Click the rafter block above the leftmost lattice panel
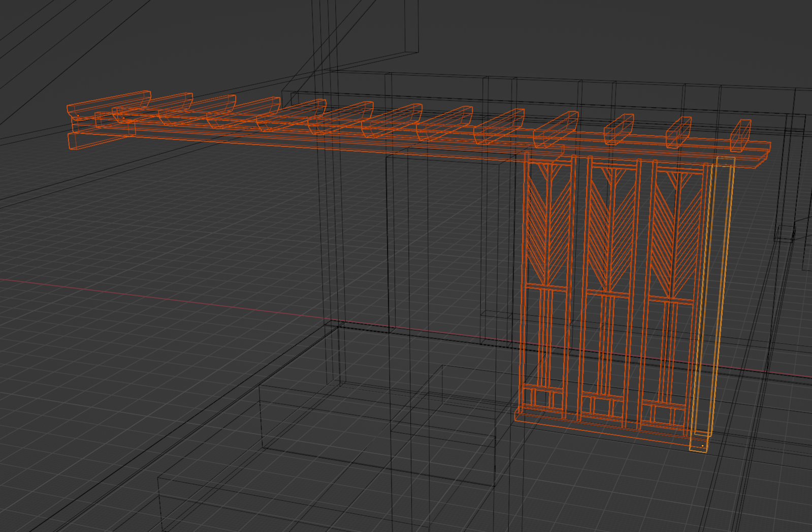This screenshot has height=532, width=812. [556, 130]
